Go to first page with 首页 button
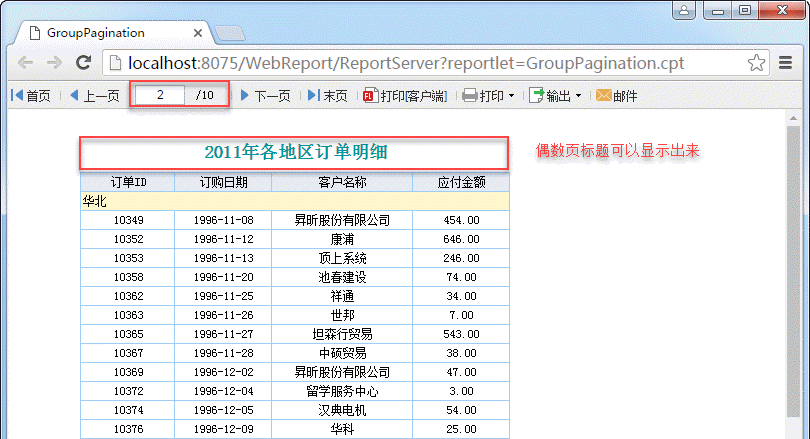 tap(31, 96)
